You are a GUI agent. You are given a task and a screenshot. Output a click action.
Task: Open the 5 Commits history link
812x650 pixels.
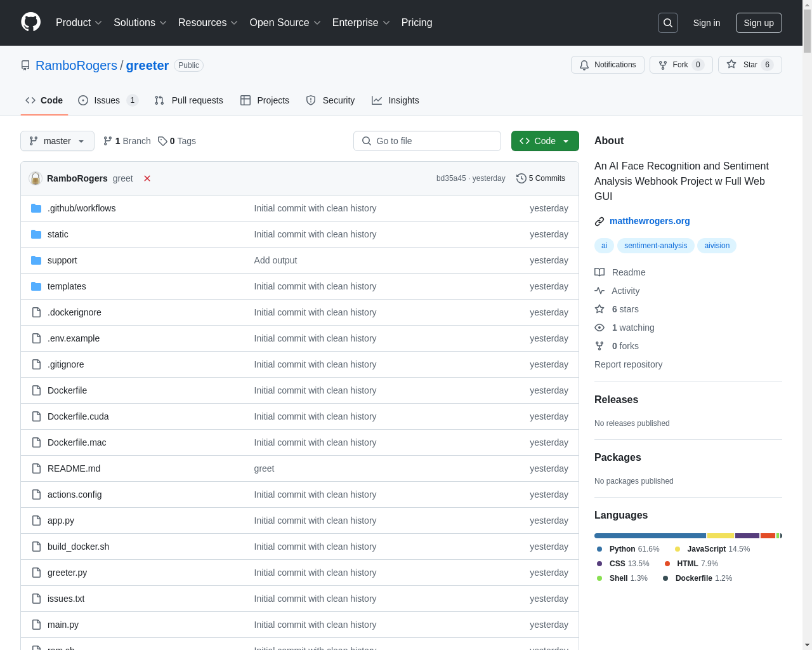tap(540, 178)
